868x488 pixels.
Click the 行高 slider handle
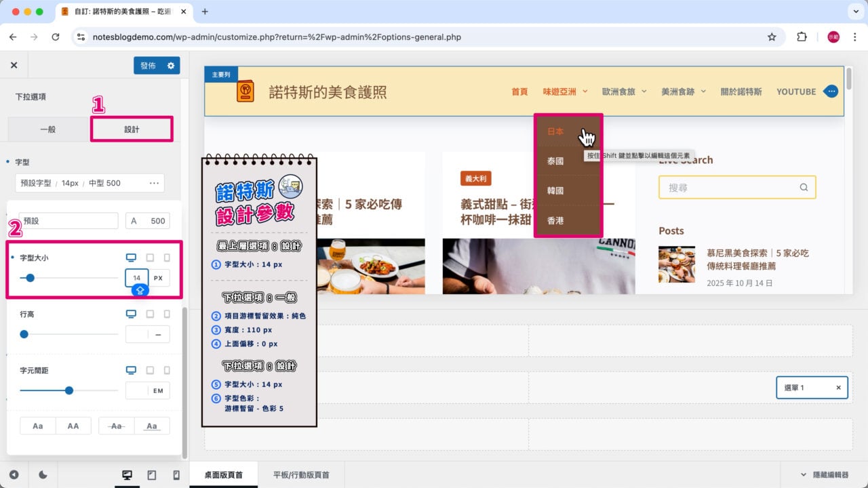24,334
